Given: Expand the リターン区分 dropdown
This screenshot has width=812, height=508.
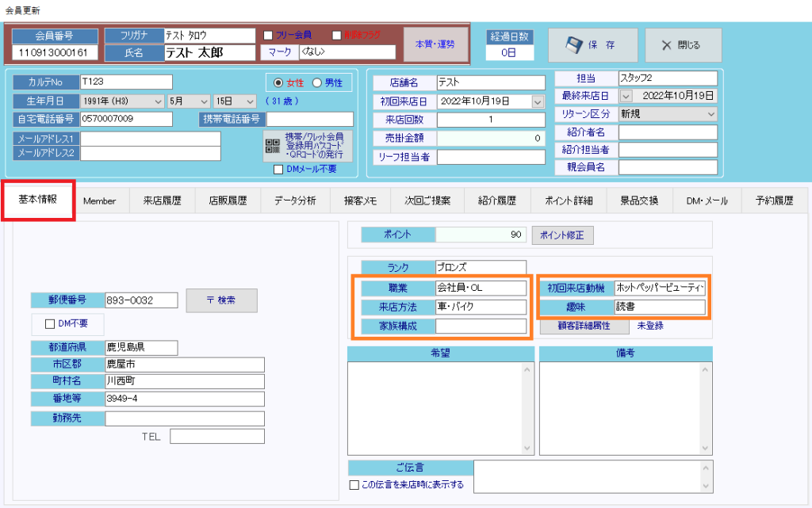Looking at the screenshot, I should [710, 114].
